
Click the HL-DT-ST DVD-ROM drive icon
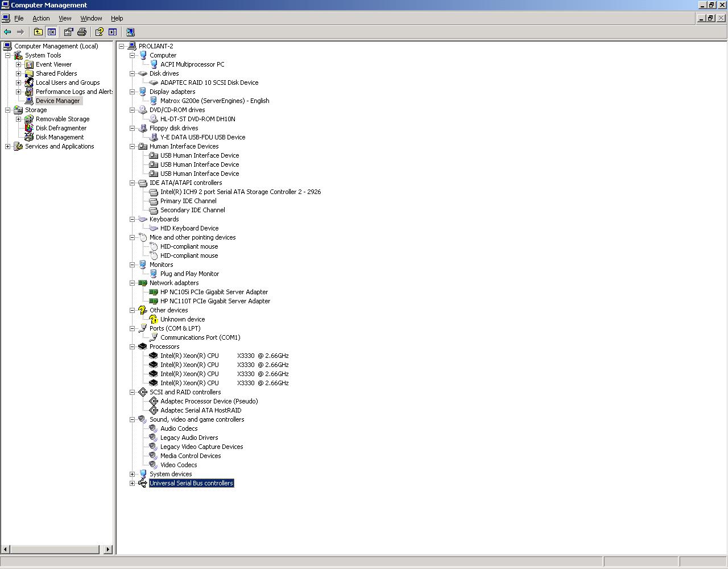tap(154, 119)
